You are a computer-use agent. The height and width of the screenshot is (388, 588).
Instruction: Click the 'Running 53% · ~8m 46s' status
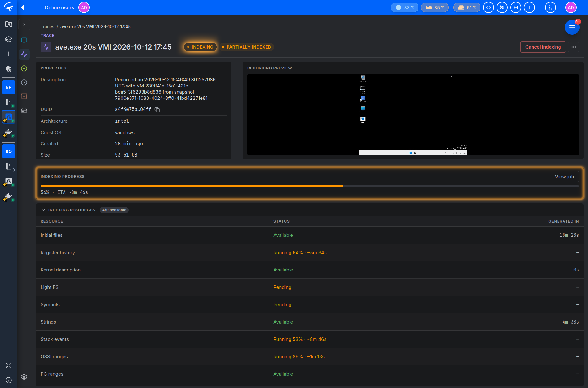pyautogui.click(x=300, y=339)
